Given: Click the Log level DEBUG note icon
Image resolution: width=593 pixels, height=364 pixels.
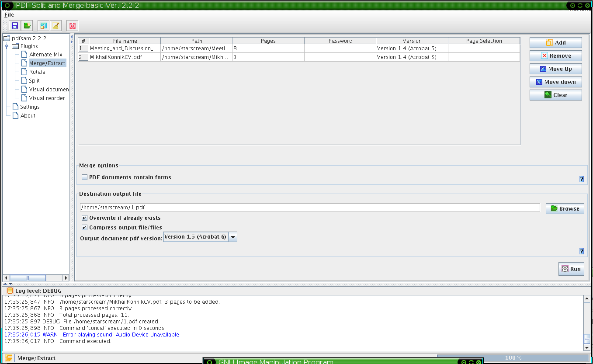Looking at the screenshot, I should coord(10,291).
